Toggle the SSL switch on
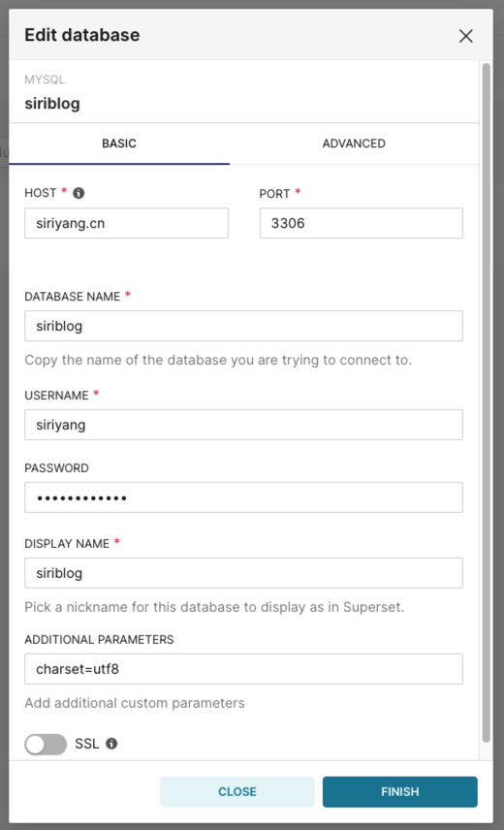The width and height of the screenshot is (504, 830). coord(46,745)
